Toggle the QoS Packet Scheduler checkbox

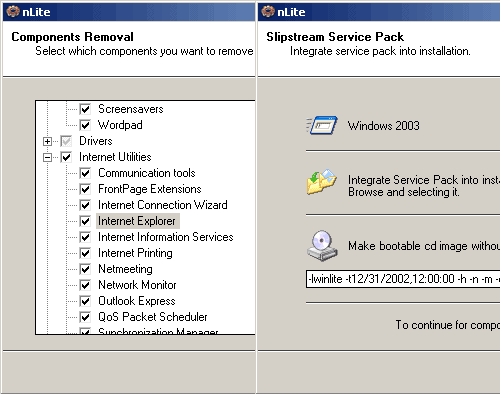[85, 317]
